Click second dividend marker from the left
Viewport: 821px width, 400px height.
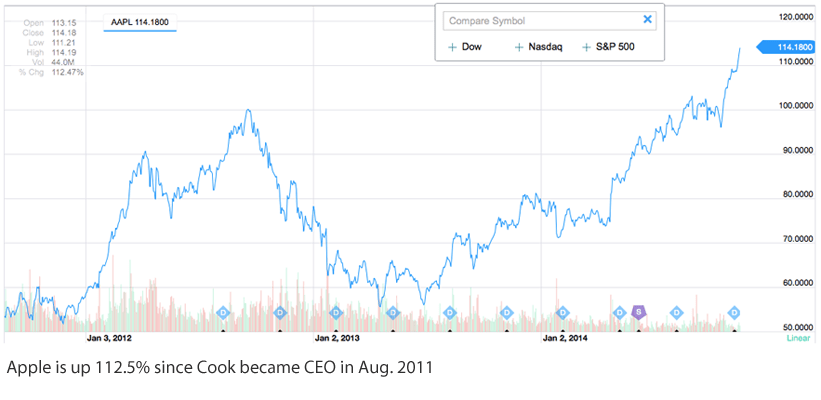[279, 312]
